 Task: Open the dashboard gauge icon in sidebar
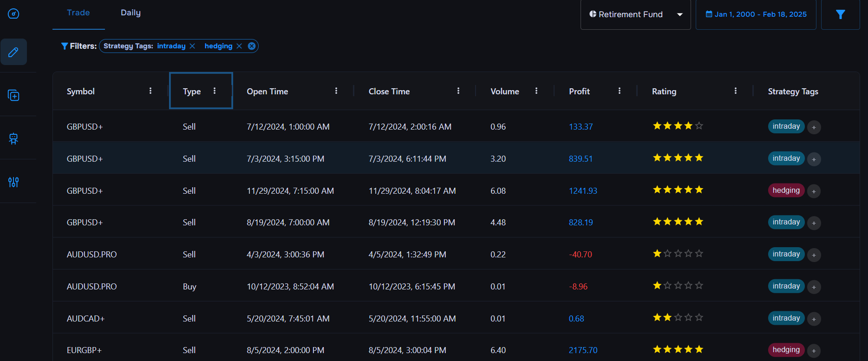(x=13, y=13)
